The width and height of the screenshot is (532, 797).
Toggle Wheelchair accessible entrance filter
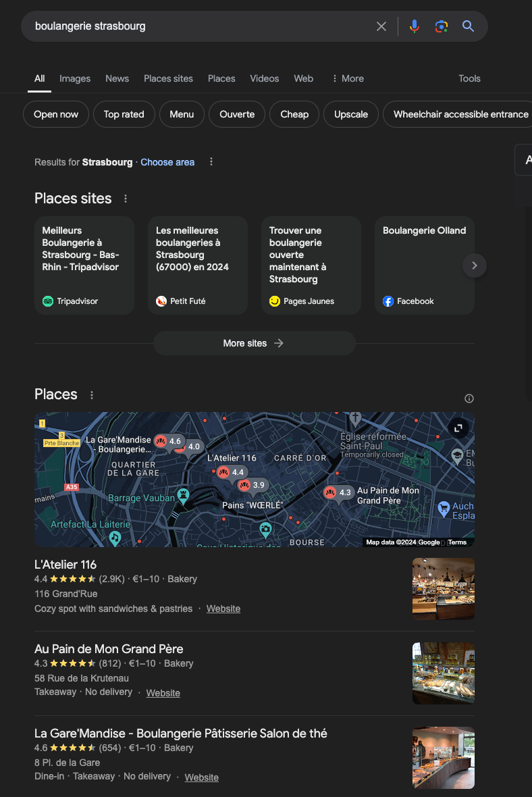point(457,114)
